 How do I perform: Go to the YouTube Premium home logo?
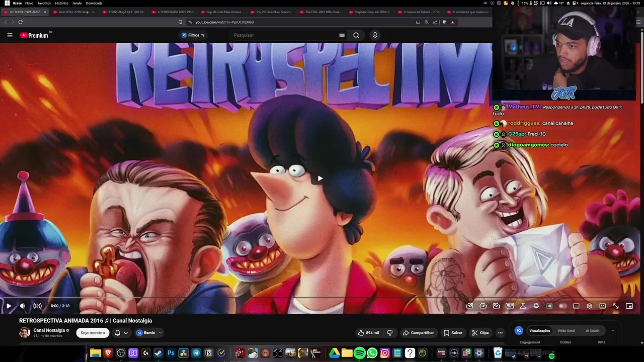[x=34, y=35]
